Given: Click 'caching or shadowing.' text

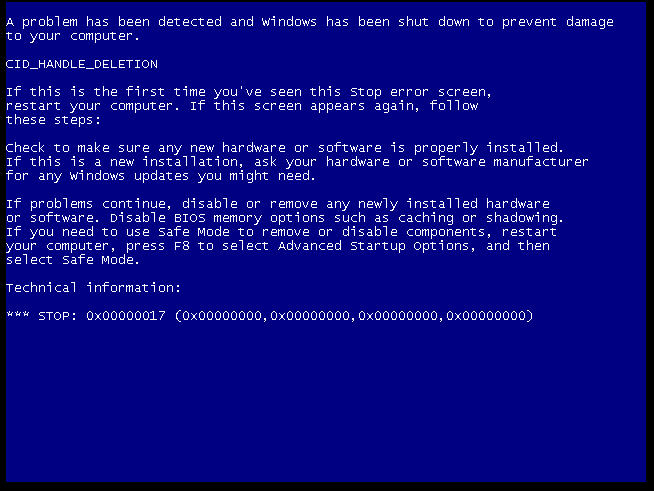Looking at the screenshot, I should coord(480,218).
